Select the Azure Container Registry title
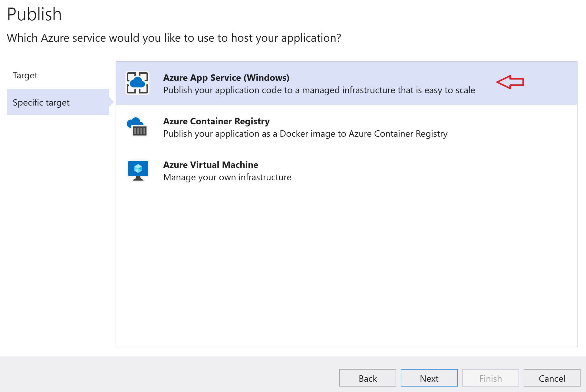Viewport: 586px width, 392px height. [216, 121]
